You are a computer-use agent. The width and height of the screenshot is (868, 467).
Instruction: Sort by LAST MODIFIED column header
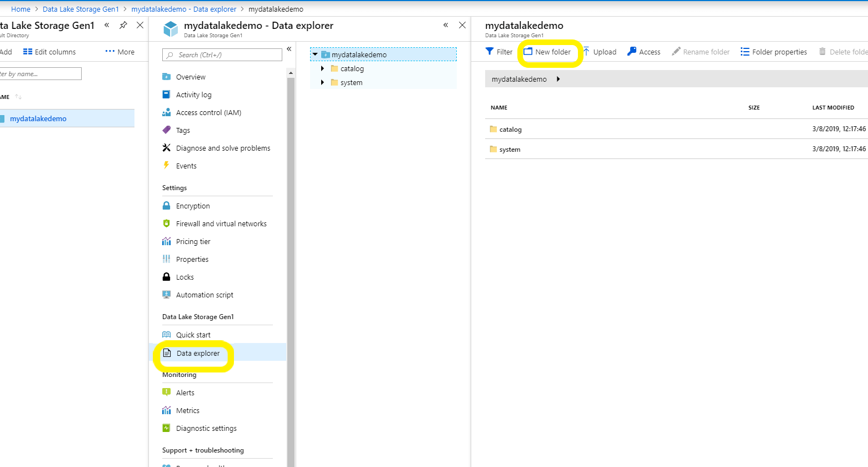[x=833, y=107]
